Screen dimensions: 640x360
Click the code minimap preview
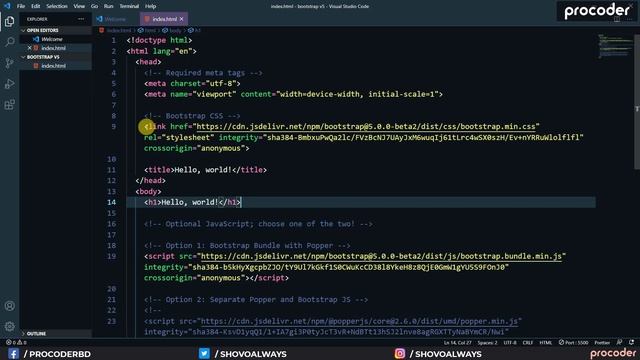click(615, 46)
